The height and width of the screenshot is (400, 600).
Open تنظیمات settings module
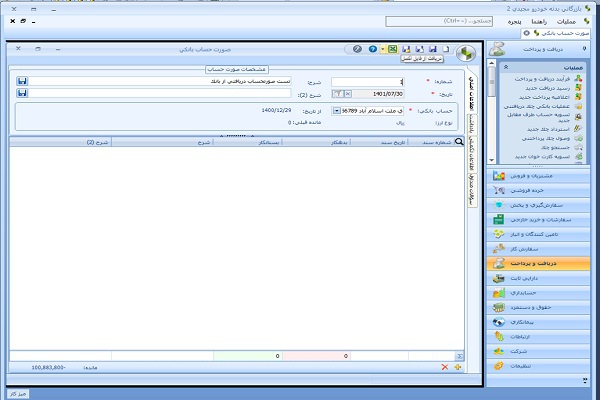point(538,366)
